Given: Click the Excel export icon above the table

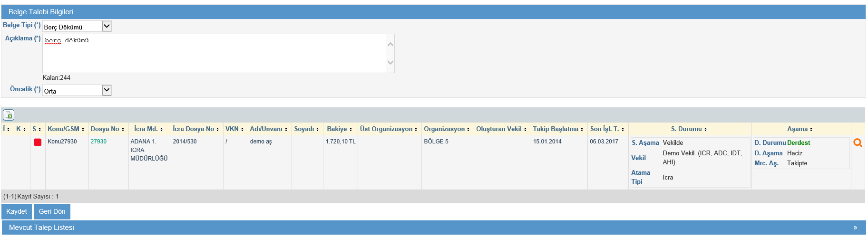Looking at the screenshot, I should point(9,115).
